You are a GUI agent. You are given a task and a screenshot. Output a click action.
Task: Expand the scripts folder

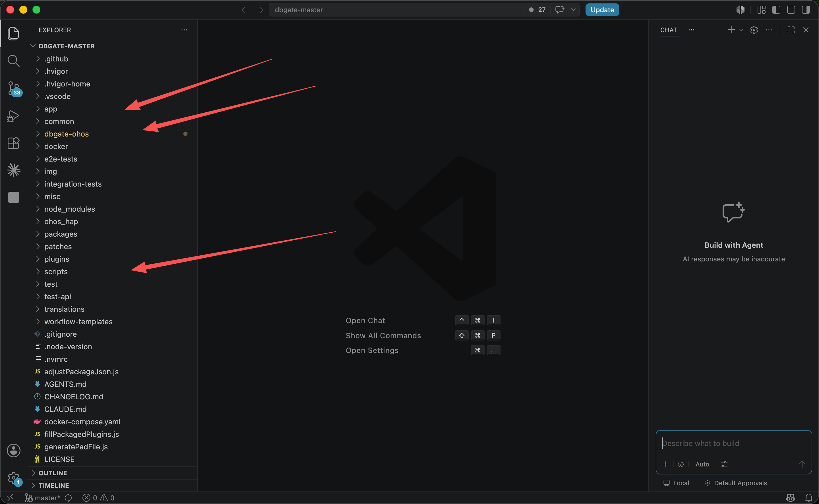point(112,271)
